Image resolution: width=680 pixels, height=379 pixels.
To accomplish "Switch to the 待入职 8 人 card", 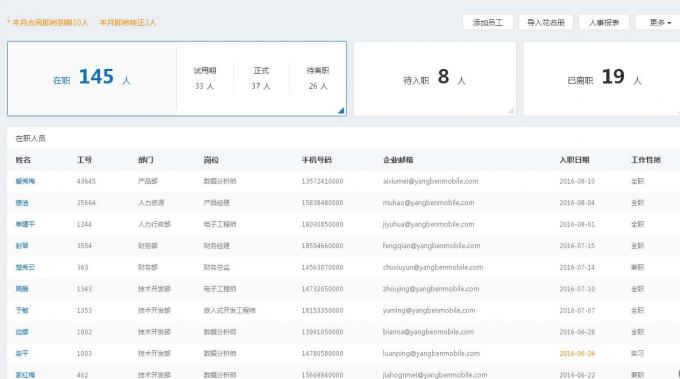I will [x=435, y=78].
